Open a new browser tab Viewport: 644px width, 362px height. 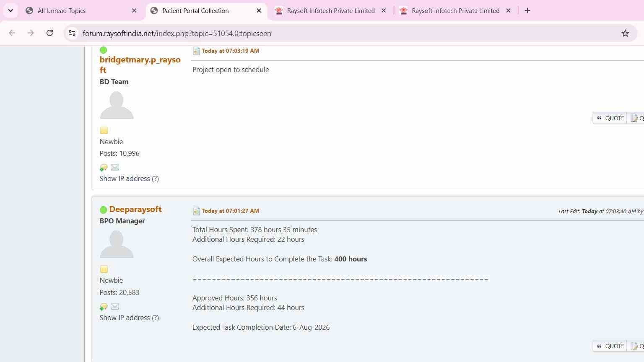click(527, 11)
